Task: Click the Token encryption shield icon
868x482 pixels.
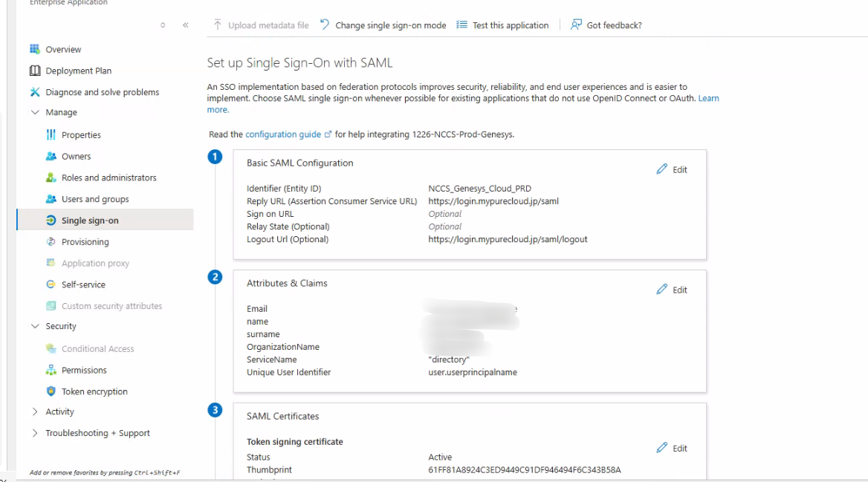Action: [x=51, y=391]
